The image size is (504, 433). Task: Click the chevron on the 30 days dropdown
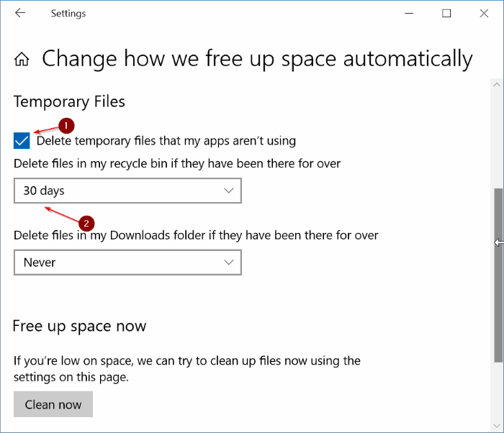point(229,191)
